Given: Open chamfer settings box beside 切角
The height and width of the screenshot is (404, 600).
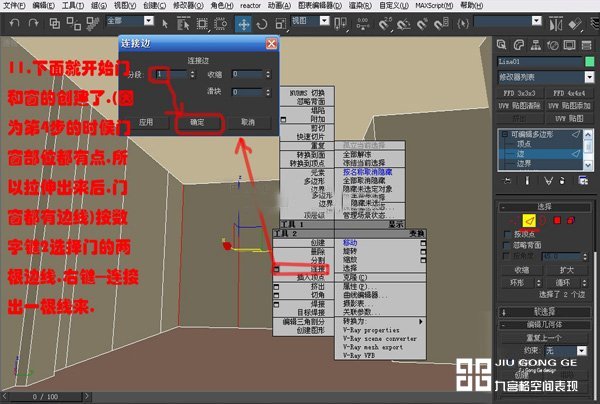Looking at the screenshot, I should (277, 295).
